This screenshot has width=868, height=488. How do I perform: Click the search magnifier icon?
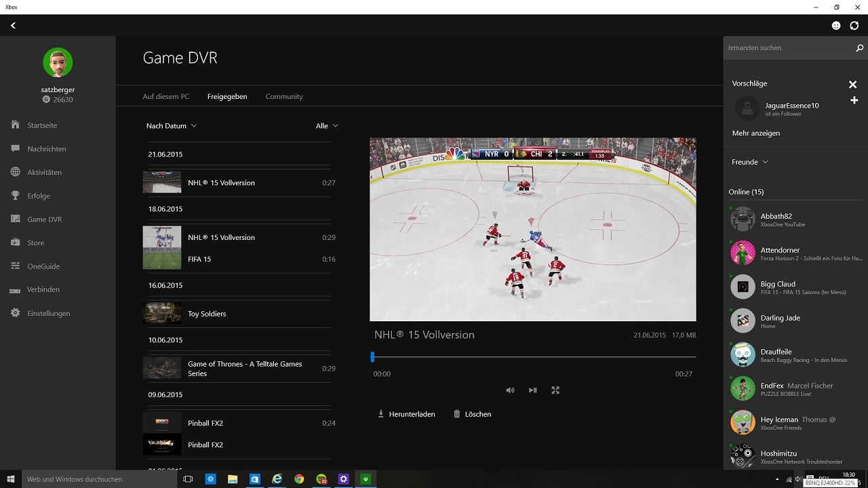859,48
